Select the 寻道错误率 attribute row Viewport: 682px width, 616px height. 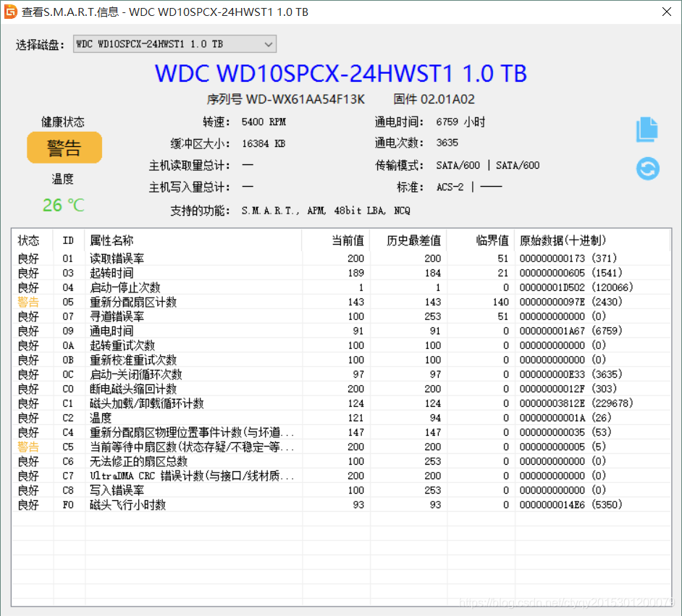[x=341, y=316]
